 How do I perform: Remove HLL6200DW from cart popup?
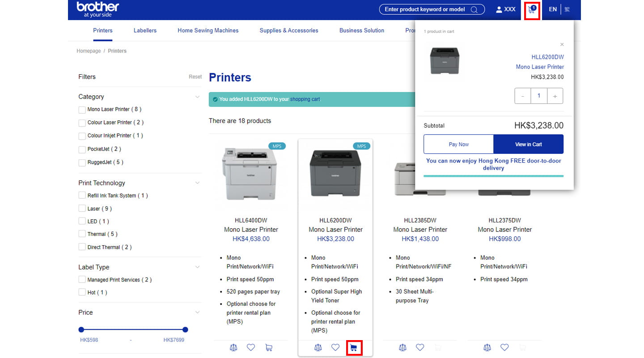[x=562, y=44]
